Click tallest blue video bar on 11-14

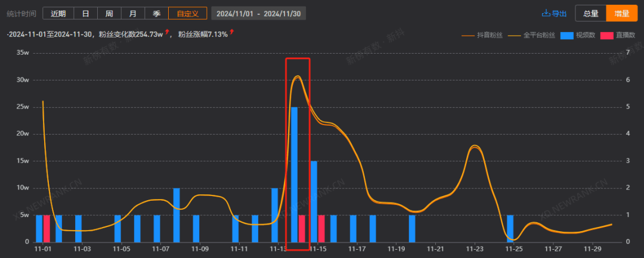[294, 175]
